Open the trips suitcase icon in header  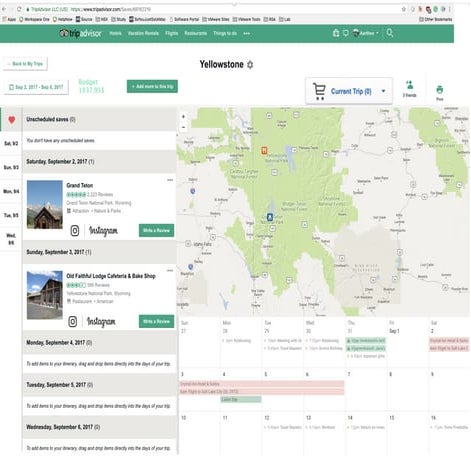coord(336,33)
